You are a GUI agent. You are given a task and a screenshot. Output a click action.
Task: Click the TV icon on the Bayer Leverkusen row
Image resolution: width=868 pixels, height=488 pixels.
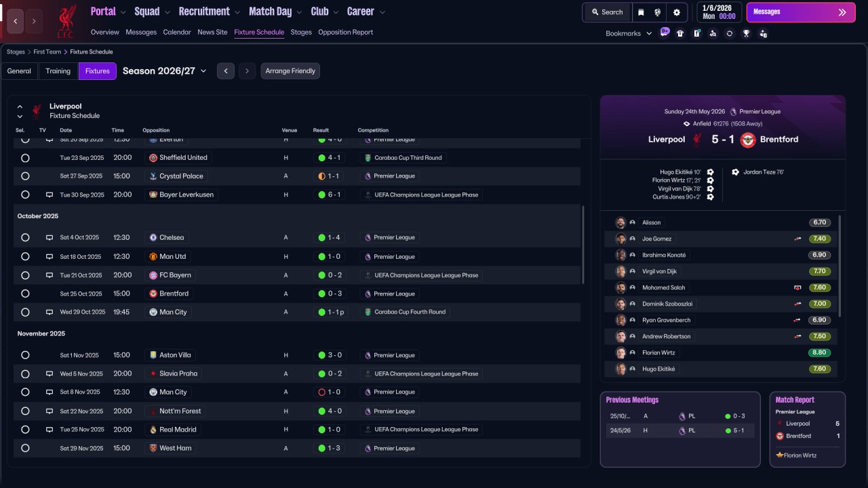click(x=50, y=195)
